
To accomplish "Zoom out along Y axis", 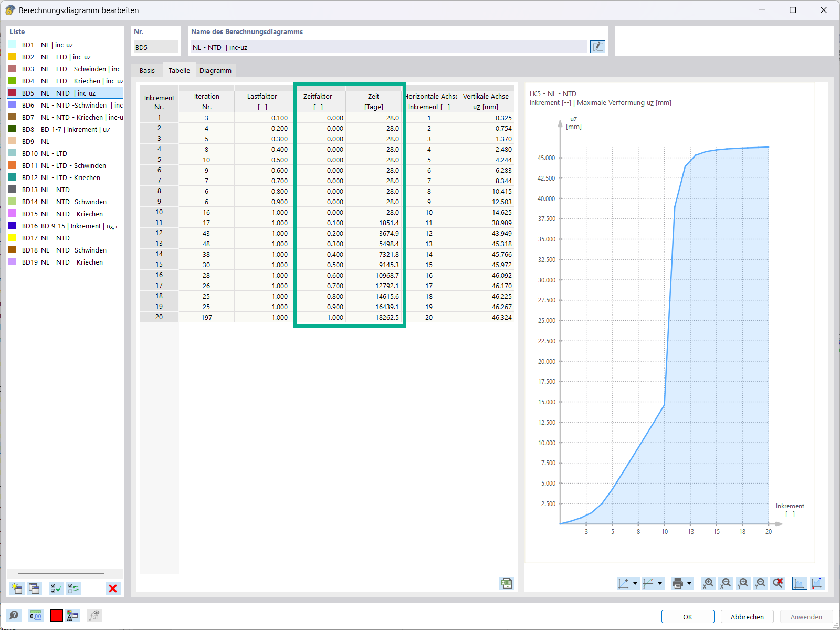I will [761, 583].
